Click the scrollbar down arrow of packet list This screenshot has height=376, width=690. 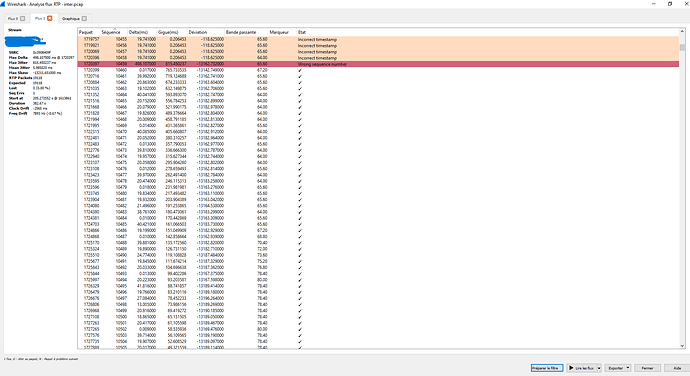pos(682,346)
